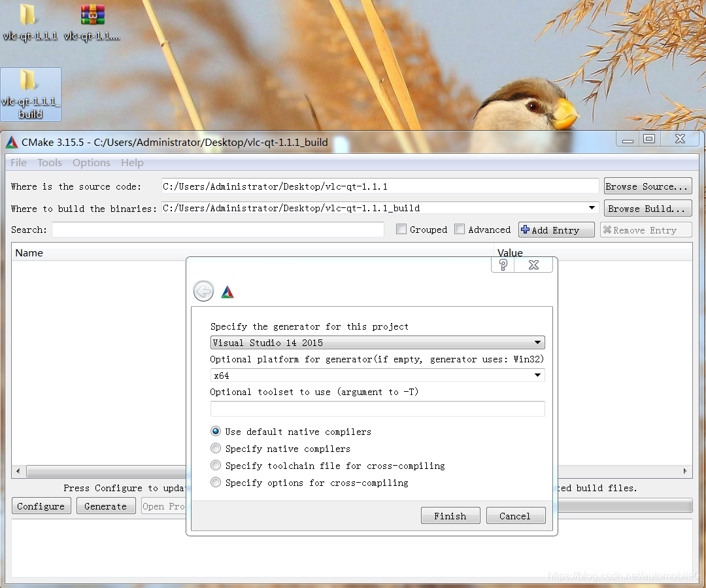Open the Options menu

click(92, 163)
